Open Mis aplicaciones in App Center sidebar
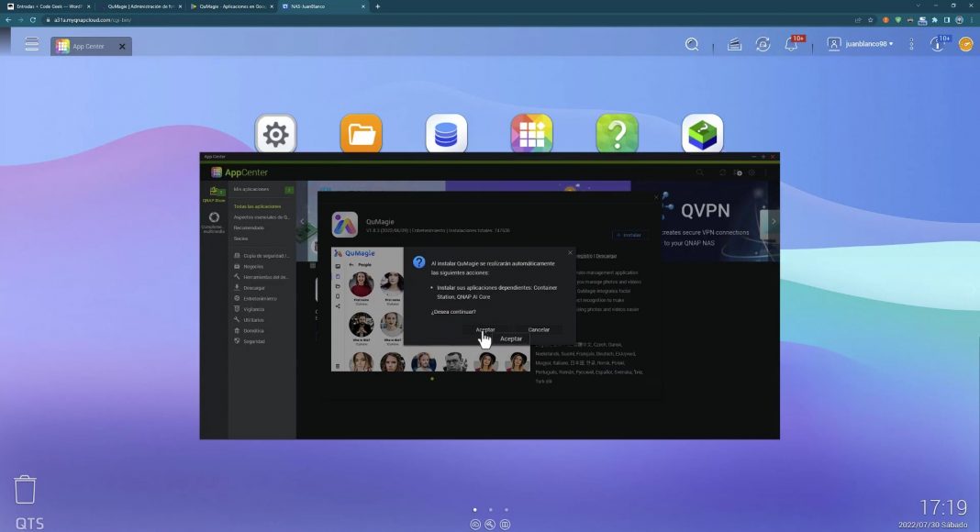 (x=251, y=189)
